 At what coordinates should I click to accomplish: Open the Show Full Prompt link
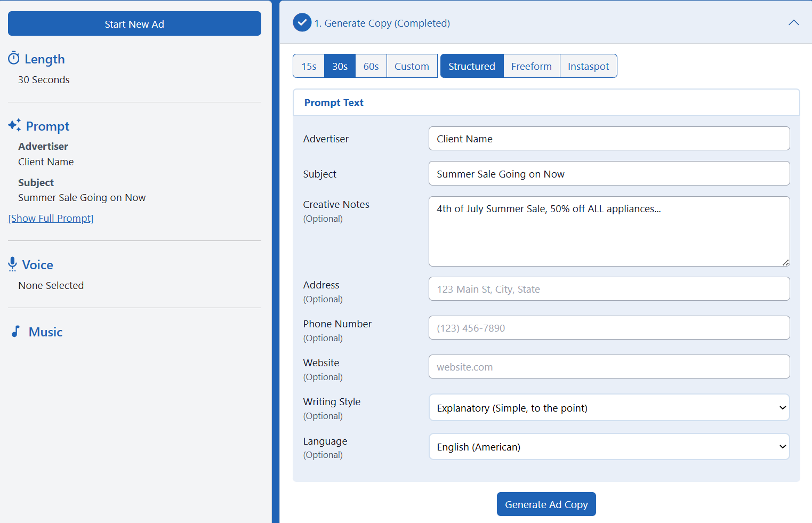click(51, 218)
